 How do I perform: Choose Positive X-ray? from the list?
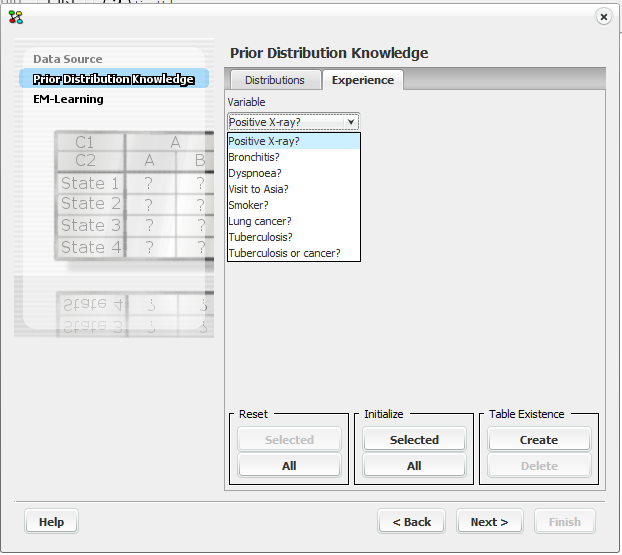294,141
